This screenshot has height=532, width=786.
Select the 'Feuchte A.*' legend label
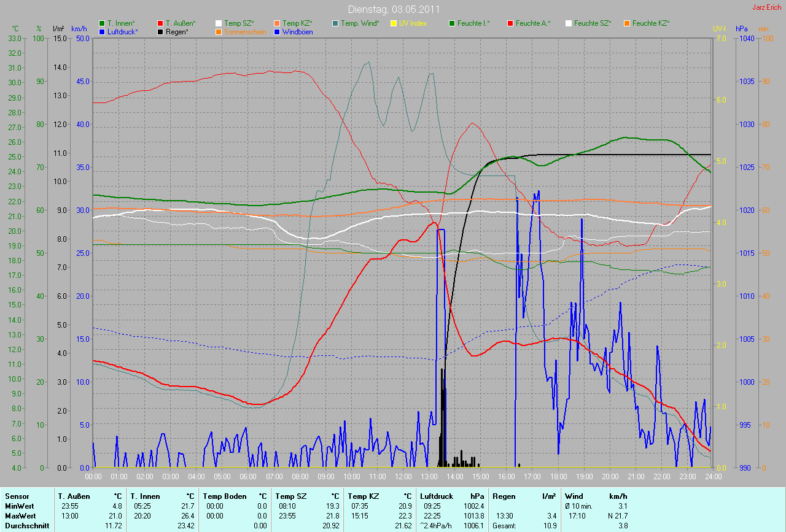[x=533, y=23]
